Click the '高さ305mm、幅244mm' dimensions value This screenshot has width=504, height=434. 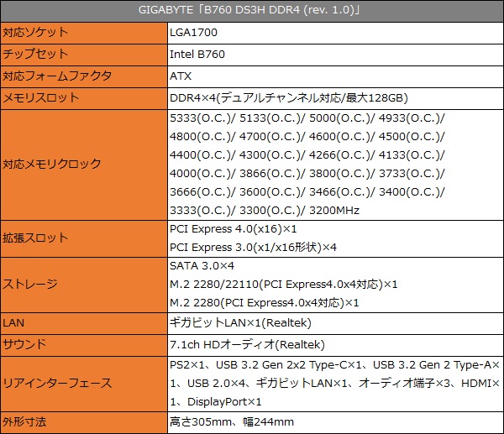(232, 421)
